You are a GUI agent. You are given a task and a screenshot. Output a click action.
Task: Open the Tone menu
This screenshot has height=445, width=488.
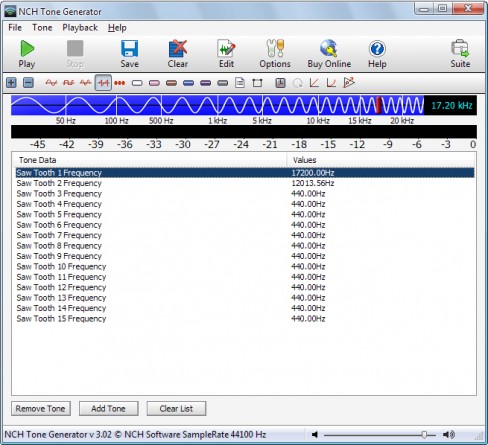(x=42, y=28)
